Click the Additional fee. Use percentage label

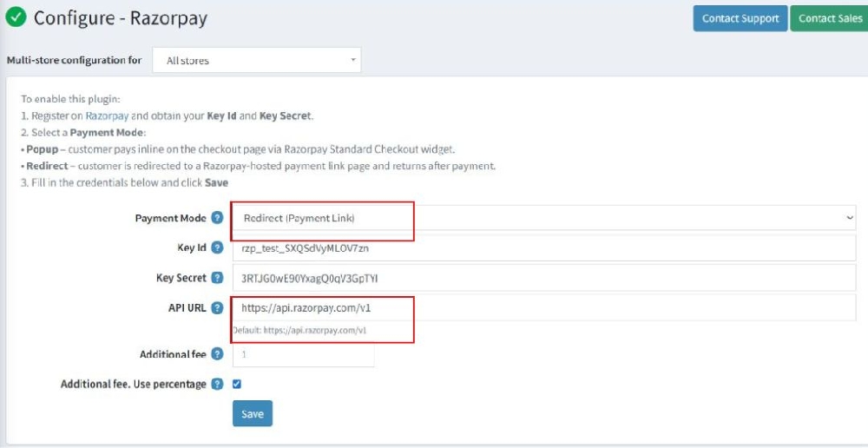[x=134, y=384]
